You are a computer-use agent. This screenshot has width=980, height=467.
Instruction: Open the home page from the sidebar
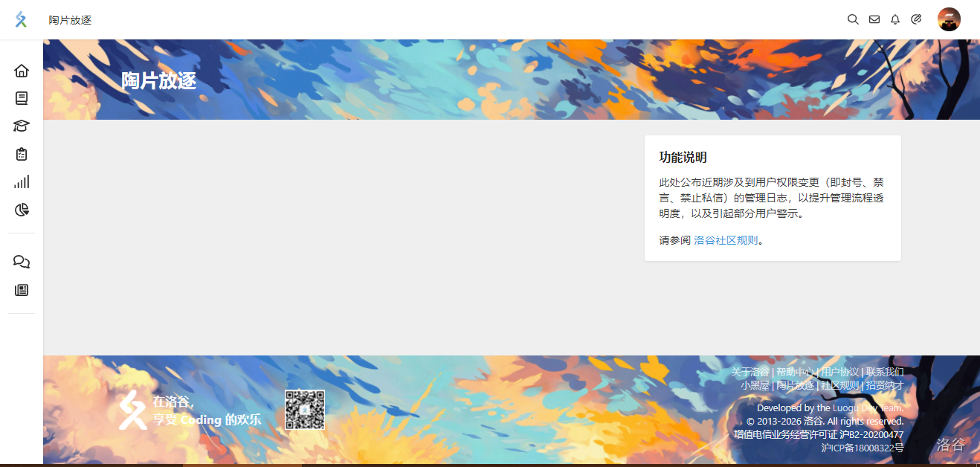click(22, 71)
